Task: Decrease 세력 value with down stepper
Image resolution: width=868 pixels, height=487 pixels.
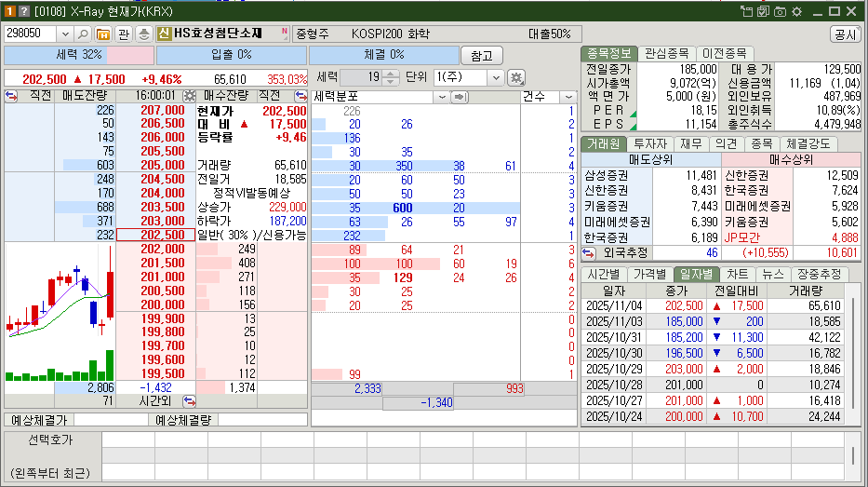Action: [x=390, y=81]
